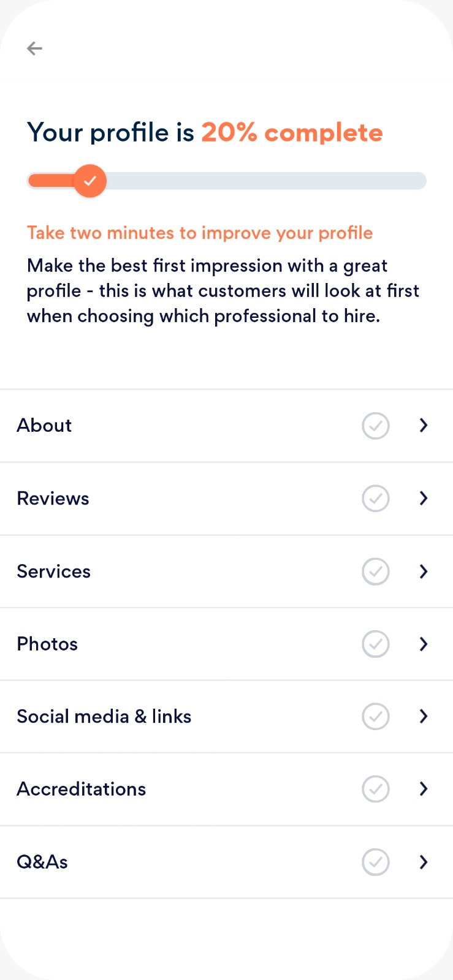Click the chevron on the Q&As row

point(424,862)
